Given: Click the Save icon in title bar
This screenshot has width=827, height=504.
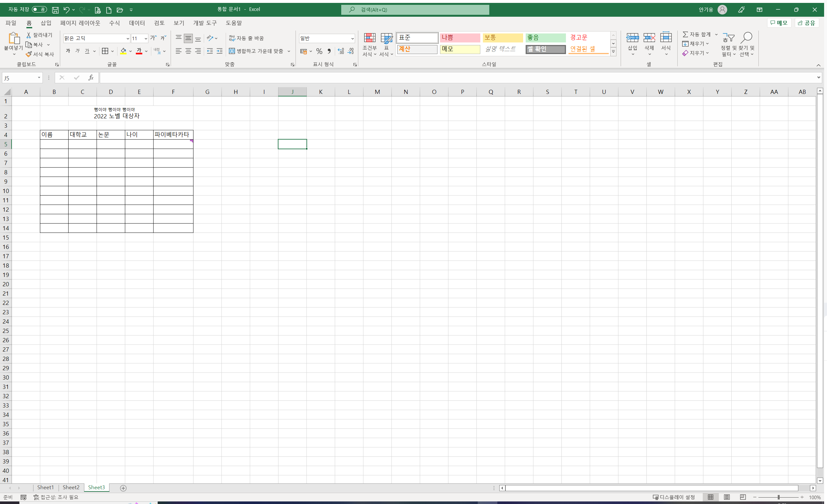Looking at the screenshot, I should (x=55, y=10).
